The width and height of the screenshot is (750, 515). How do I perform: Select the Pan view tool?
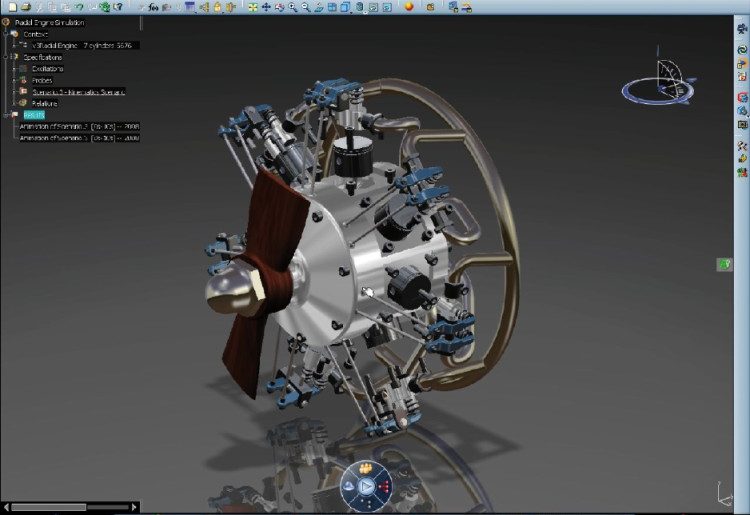point(266,6)
